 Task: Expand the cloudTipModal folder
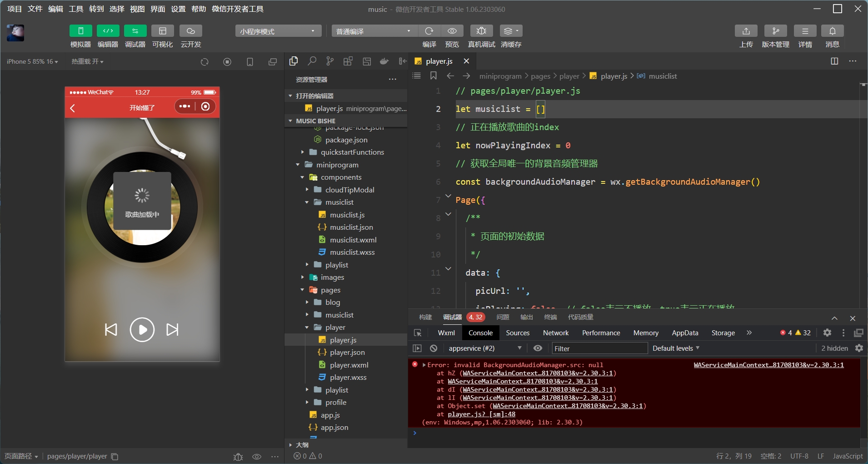click(349, 190)
